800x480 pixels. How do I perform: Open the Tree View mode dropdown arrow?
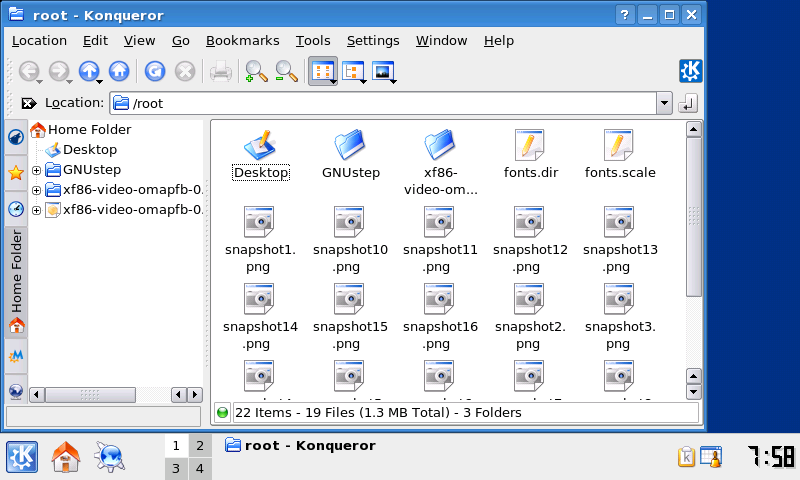pyautogui.click(x=362, y=80)
